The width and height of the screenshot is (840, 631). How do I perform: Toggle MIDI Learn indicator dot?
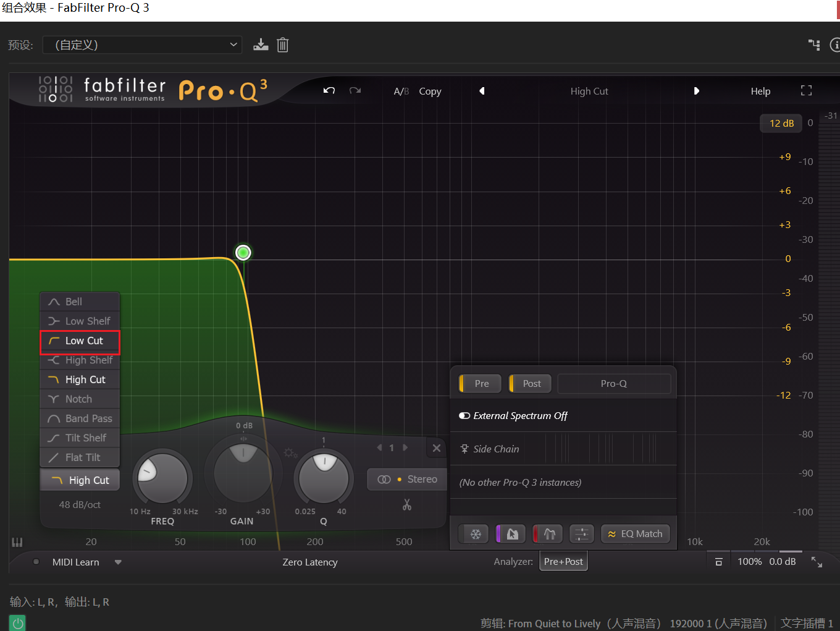click(x=36, y=562)
